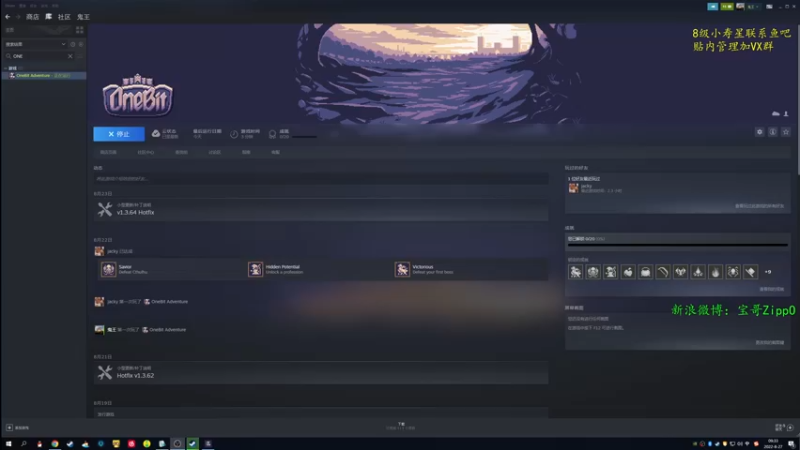800x450 pixels.
Task: Open the 库 library tab
Action: (49, 17)
